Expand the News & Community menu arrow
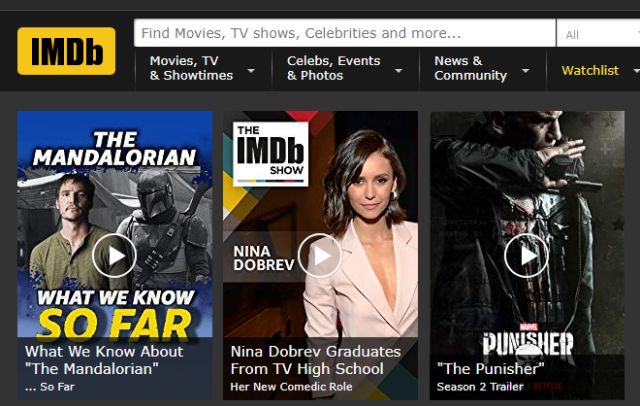The height and width of the screenshot is (406, 640). click(526, 71)
